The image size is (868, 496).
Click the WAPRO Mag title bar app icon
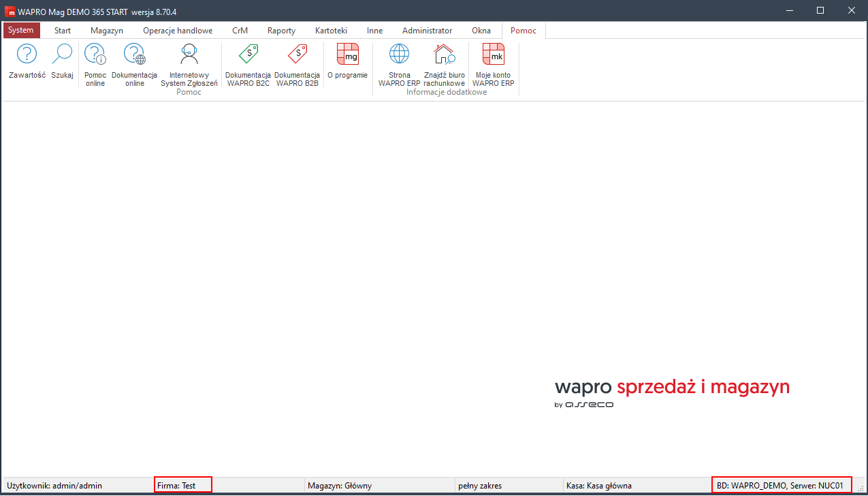10,11
